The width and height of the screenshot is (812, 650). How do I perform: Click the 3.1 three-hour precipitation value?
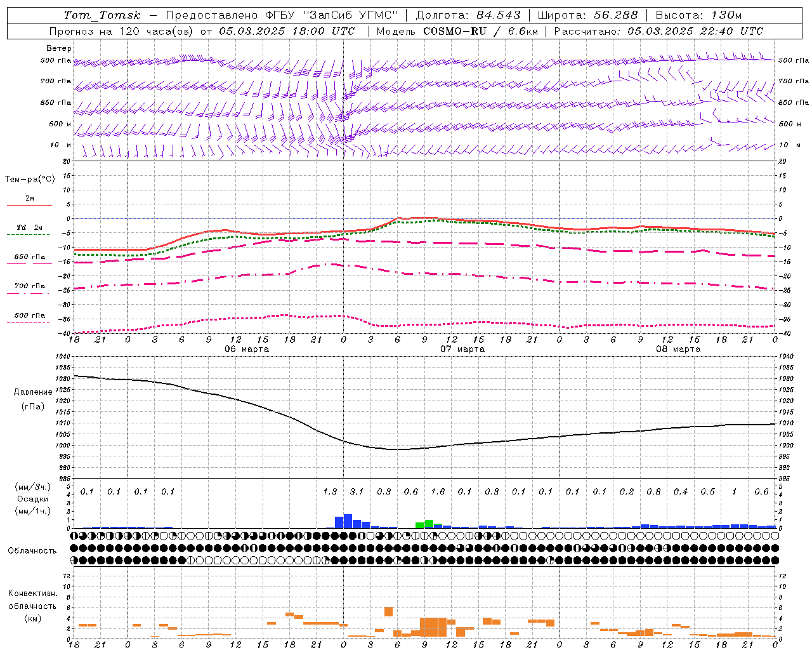point(357,491)
